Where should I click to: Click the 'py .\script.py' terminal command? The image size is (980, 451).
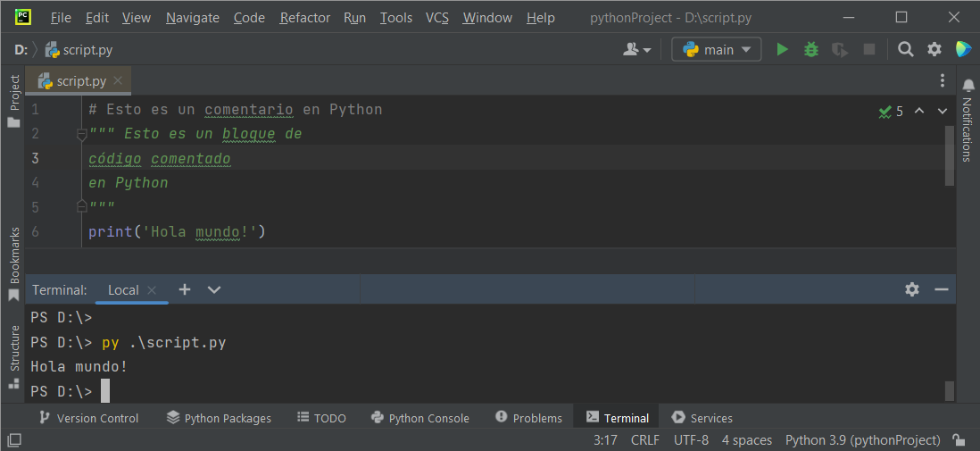click(x=163, y=343)
